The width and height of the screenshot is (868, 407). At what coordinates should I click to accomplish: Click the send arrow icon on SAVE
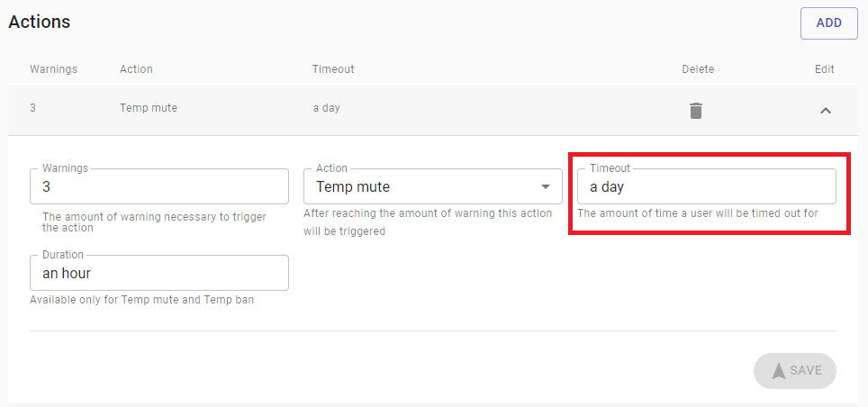tap(778, 371)
